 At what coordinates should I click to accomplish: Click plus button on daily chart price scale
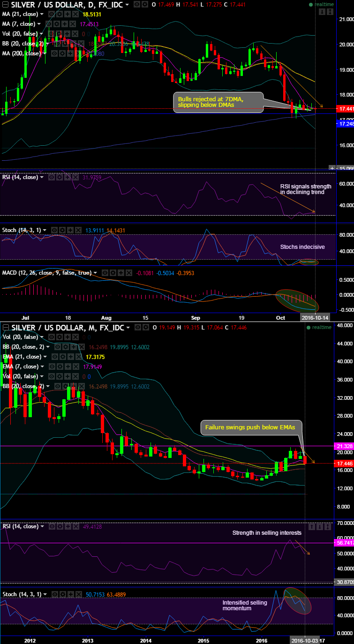[x=332, y=168]
